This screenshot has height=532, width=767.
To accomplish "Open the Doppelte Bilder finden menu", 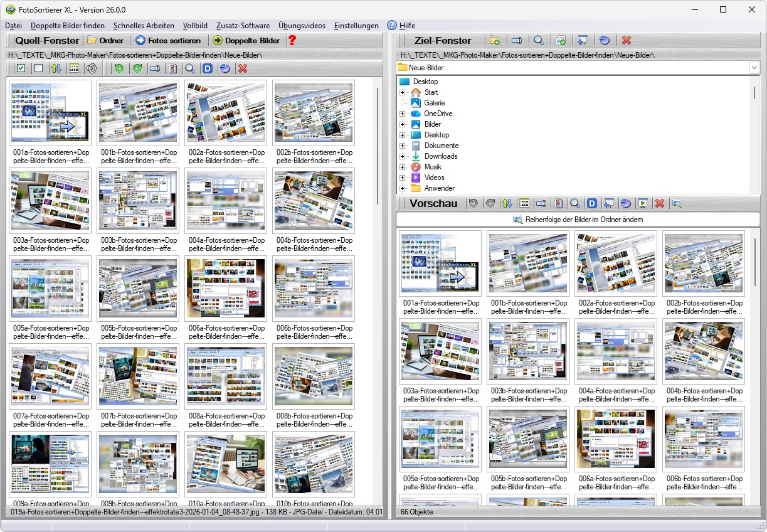I will pos(68,26).
